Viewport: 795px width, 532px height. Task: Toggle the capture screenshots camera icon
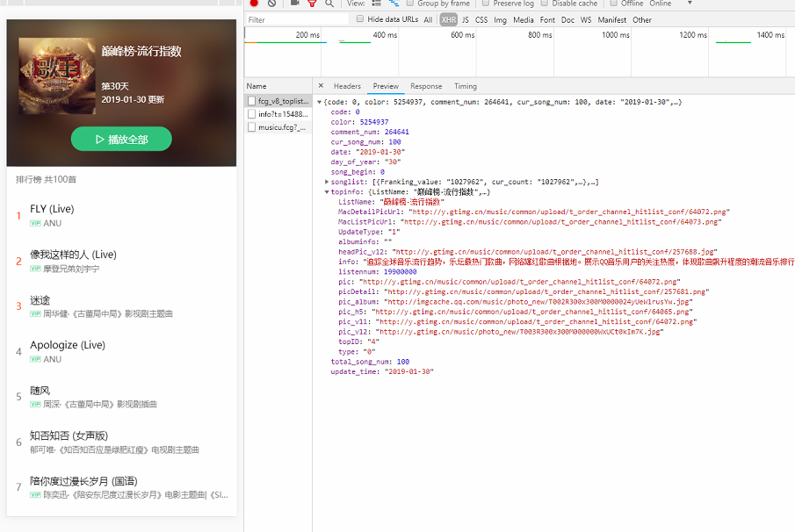(294, 3)
